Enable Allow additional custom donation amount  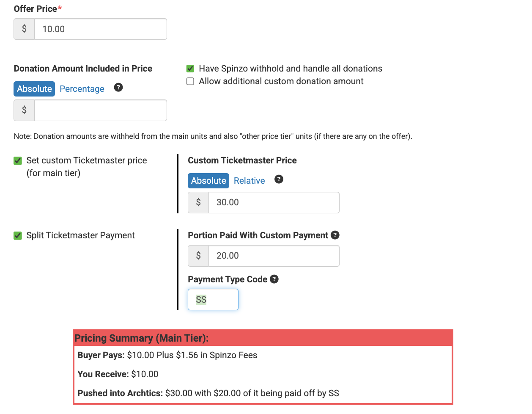[x=190, y=81]
